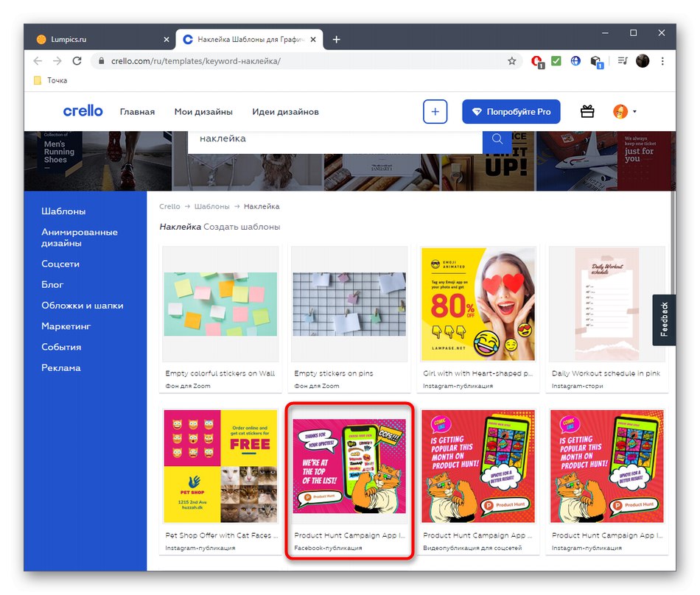Screen dimensions: 700x595
Task: Click the Попробуйте Pro button
Action: click(x=511, y=111)
